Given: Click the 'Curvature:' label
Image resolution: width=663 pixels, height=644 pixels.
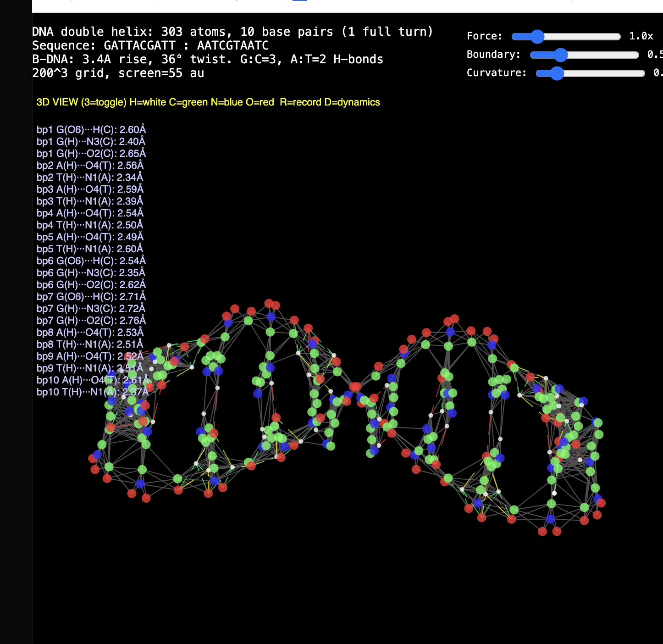Looking at the screenshot, I should point(497,73).
